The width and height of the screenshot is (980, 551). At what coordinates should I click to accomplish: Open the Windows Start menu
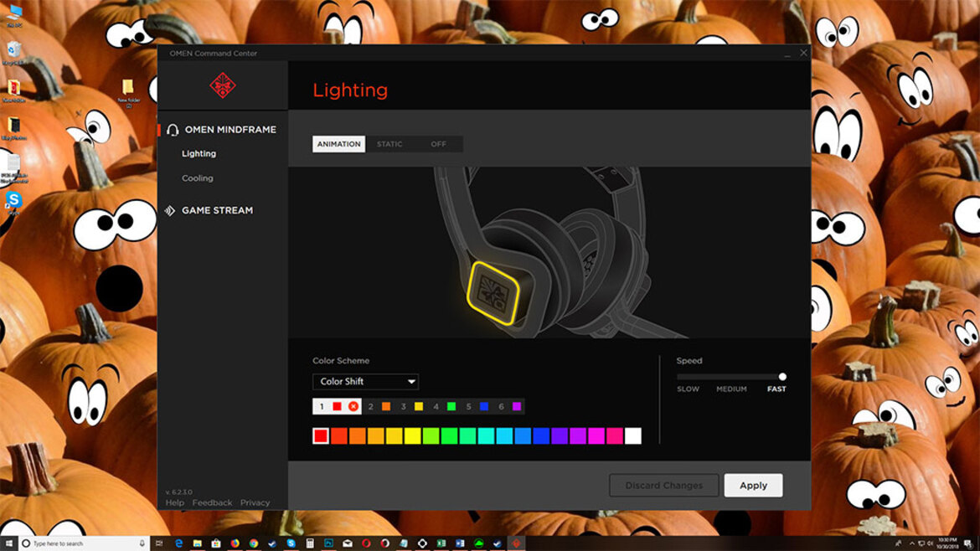8,543
